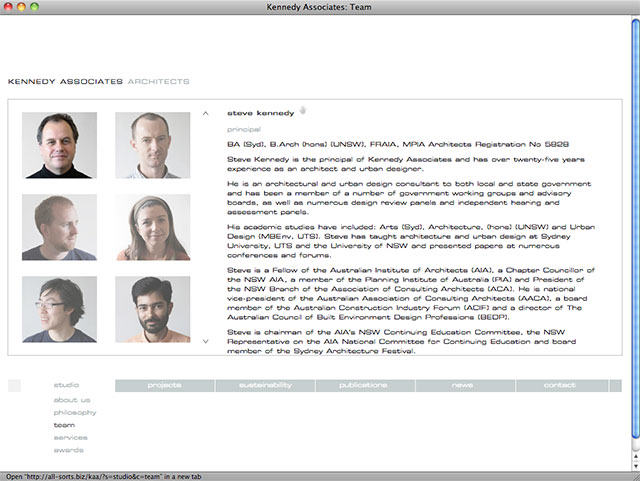Open the news menu tab
The width and height of the screenshot is (640, 481).
tap(466, 385)
